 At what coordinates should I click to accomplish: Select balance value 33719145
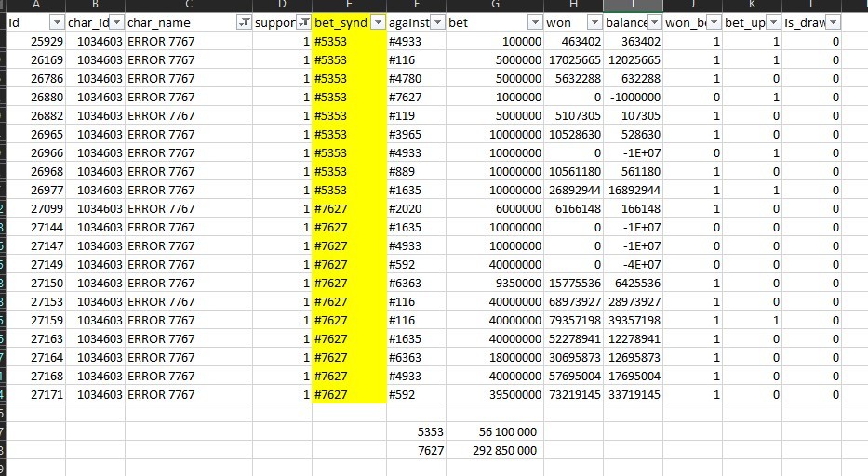(x=634, y=394)
